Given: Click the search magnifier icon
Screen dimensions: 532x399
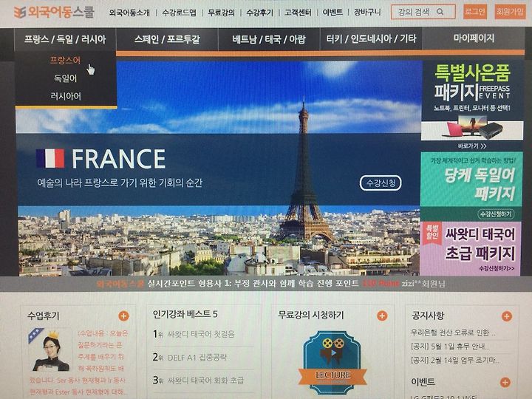Looking at the screenshot, I should (440, 12).
